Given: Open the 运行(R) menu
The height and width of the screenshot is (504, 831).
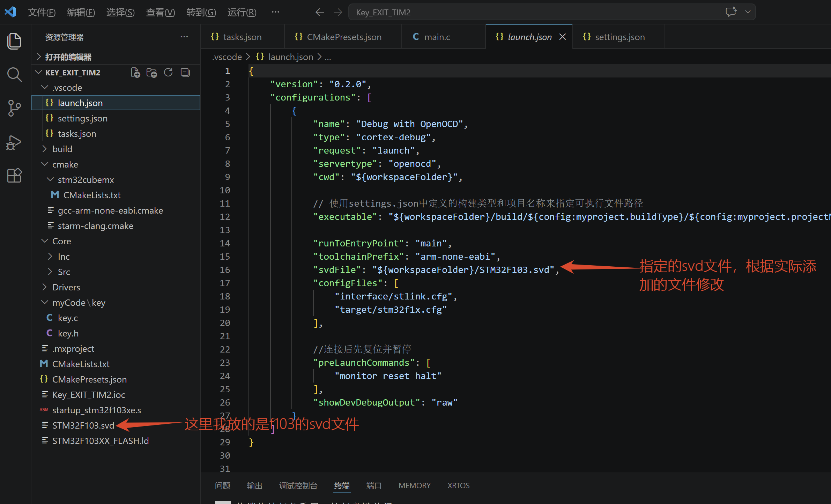Looking at the screenshot, I should pos(242,12).
